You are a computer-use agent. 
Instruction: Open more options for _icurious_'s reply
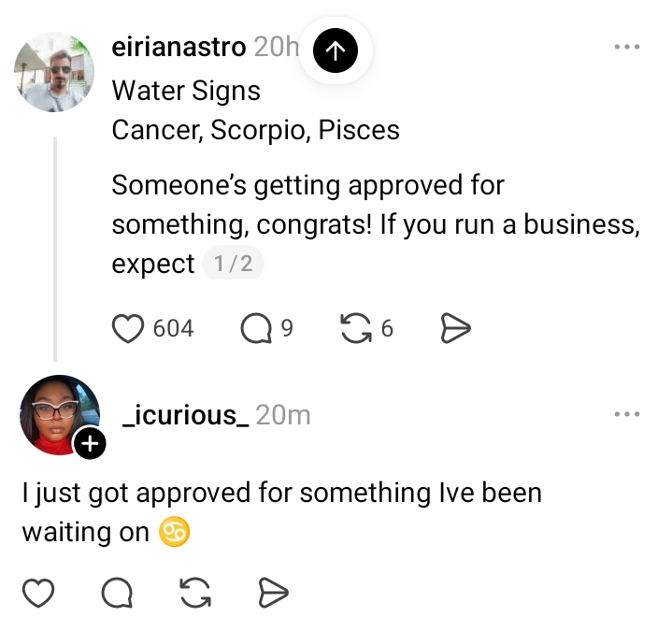click(626, 414)
